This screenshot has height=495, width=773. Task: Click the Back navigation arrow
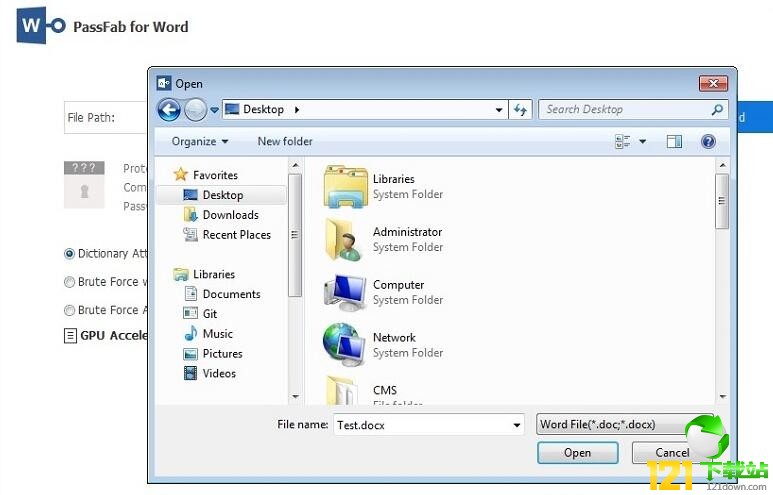coord(169,109)
